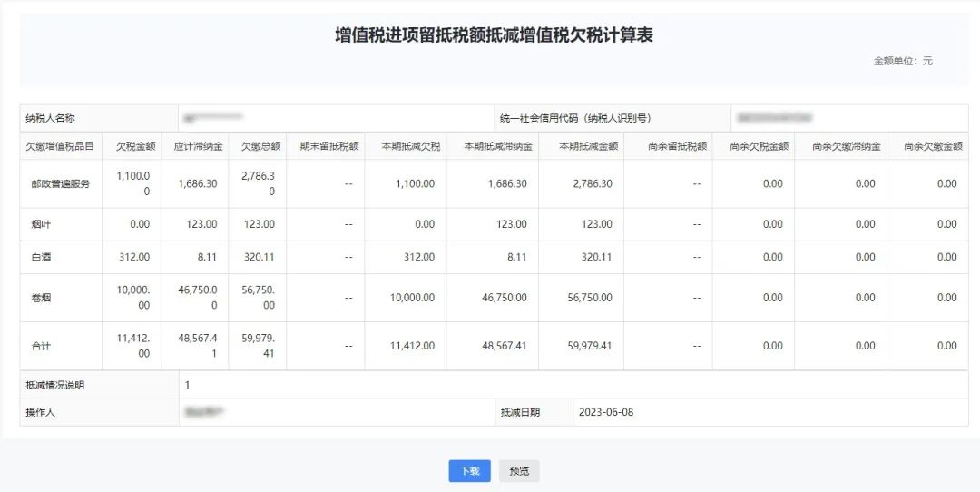Select the 欠缴增值税品目 column header
This screenshot has height=492, width=980.
(x=60, y=145)
